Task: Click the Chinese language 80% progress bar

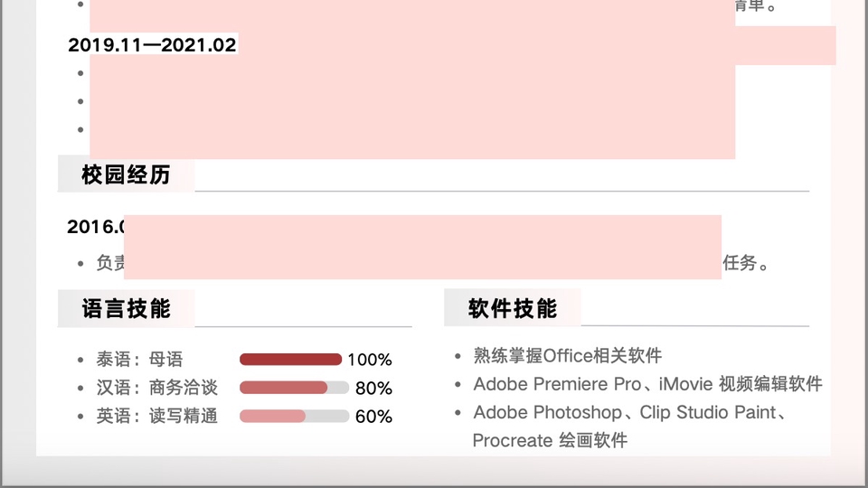Action: coord(294,388)
